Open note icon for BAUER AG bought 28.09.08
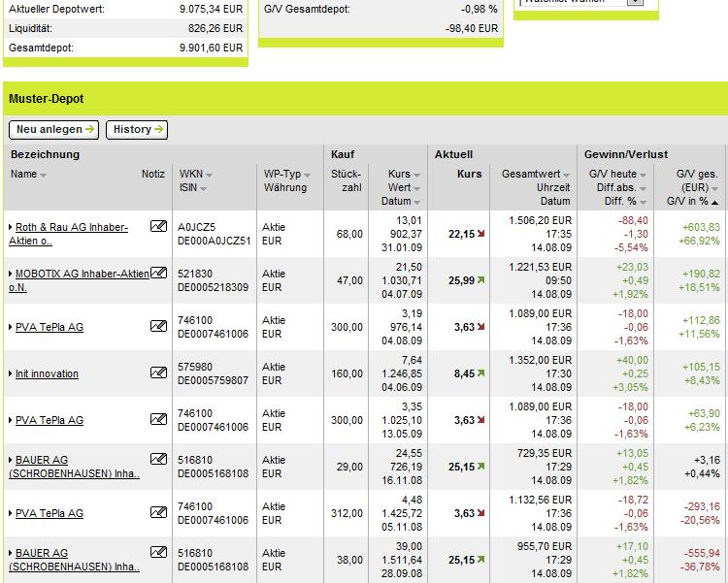 158,552
